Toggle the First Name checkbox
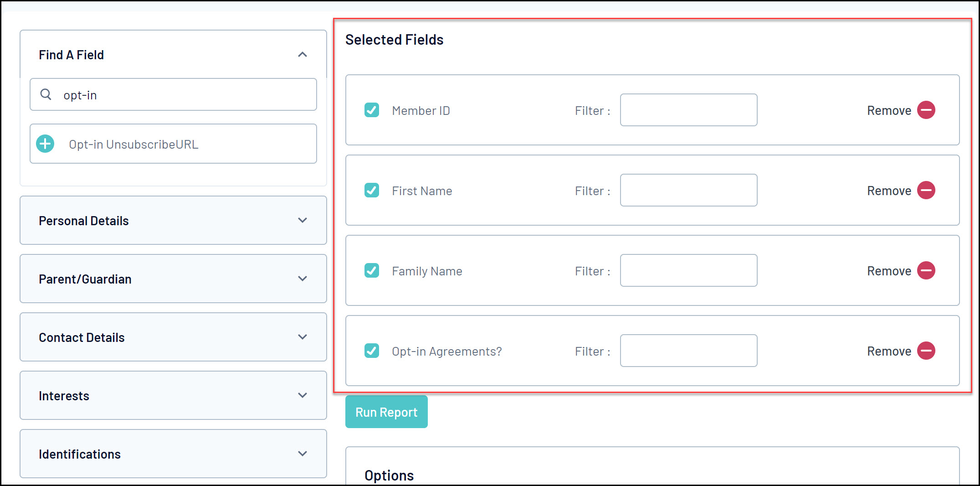The width and height of the screenshot is (980, 486). pos(372,191)
